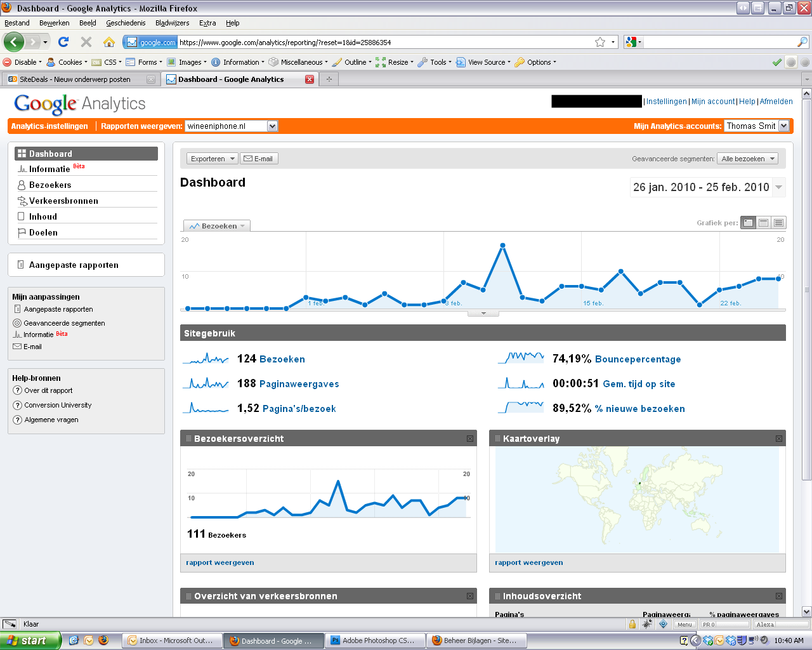This screenshot has width=812, height=650.
Task: Close the Kaartoverlay widget
Action: point(779,439)
